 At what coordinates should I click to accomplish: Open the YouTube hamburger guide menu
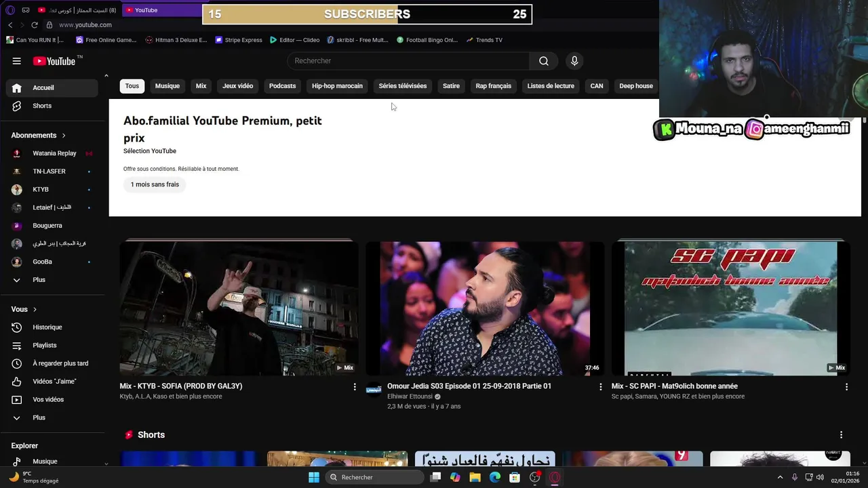pyautogui.click(x=16, y=61)
